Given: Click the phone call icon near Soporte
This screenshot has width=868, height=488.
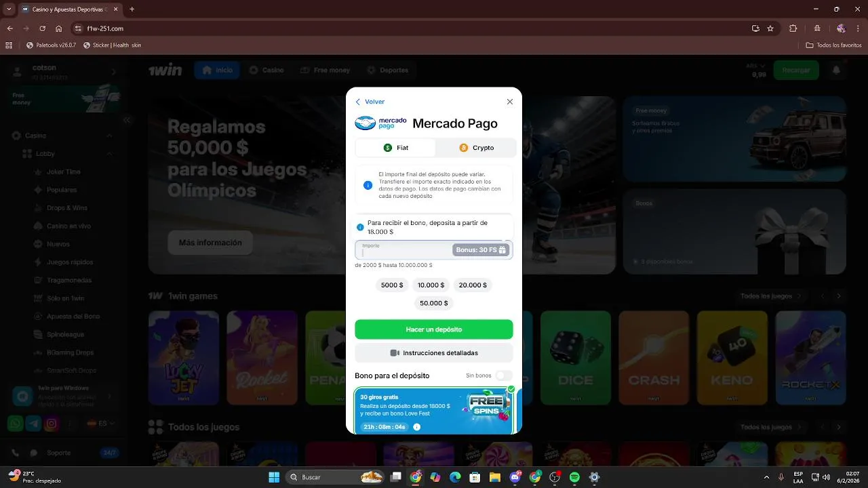Looking at the screenshot, I should click(x=15, y=453).
